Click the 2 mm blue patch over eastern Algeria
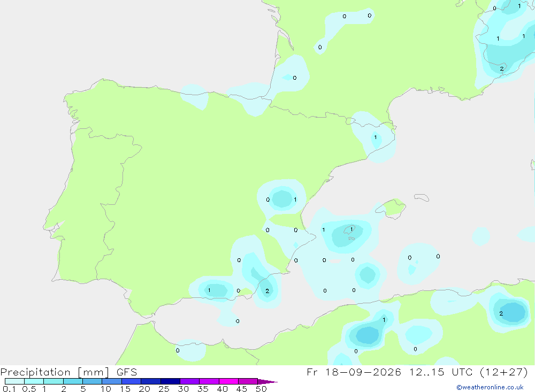The width and height of the screenshot is (535, 392). [x=511, y=312]
